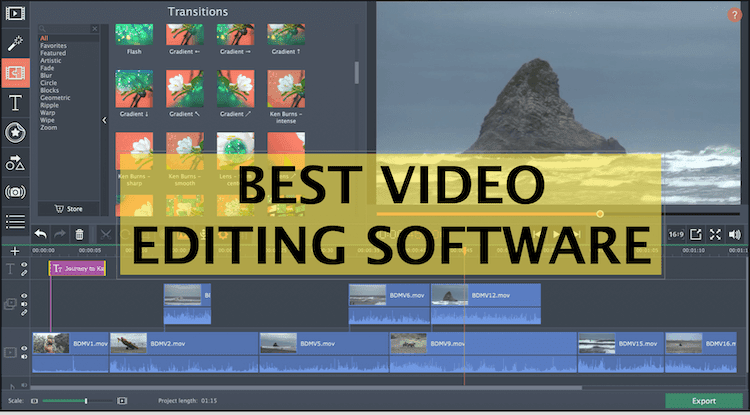Select the Fade category
Viewport: 750px width, 415px height.
[47, 68]
